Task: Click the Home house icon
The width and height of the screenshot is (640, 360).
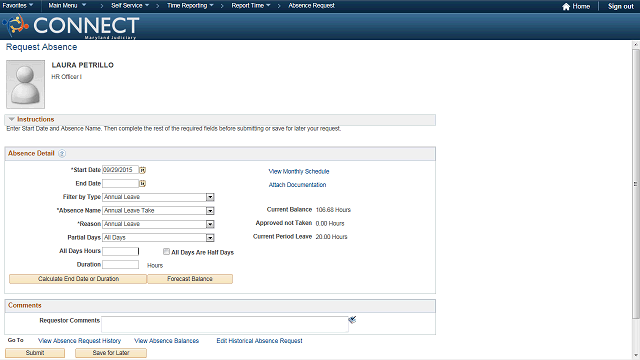Action: coord(566,7)
